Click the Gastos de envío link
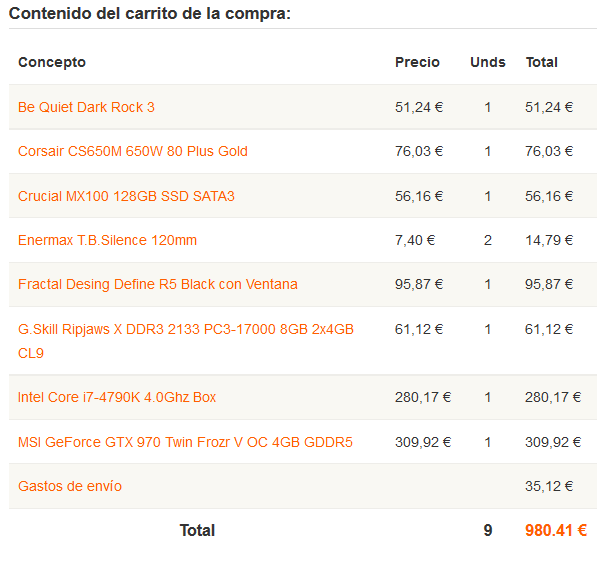 [70, 486]
